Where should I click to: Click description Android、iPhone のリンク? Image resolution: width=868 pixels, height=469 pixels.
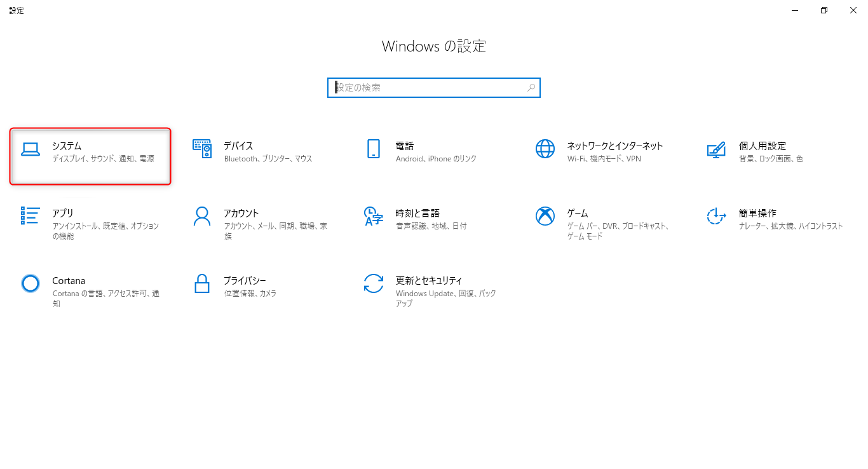(436, 159)
